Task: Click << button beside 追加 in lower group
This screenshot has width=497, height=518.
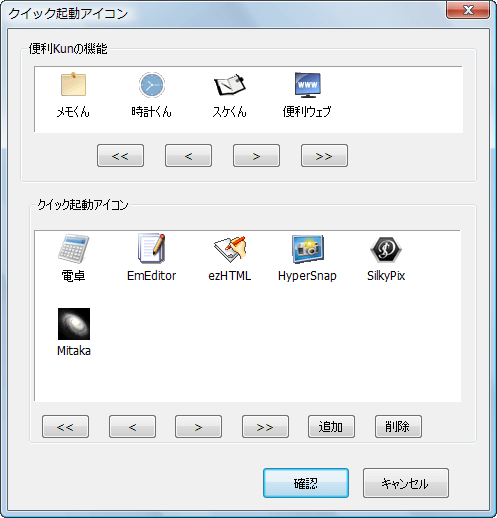Action: (x=65, y=426)
